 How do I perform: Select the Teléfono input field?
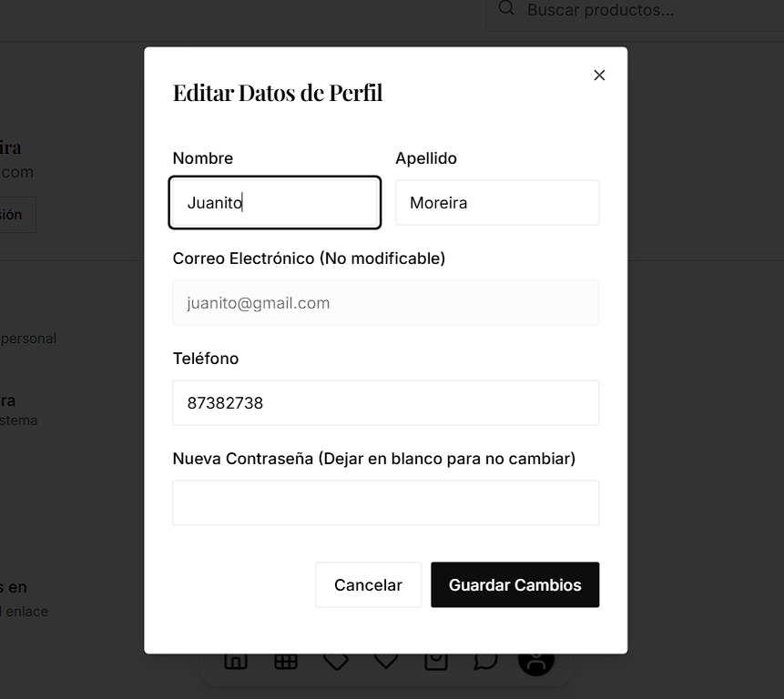point(385,402)
